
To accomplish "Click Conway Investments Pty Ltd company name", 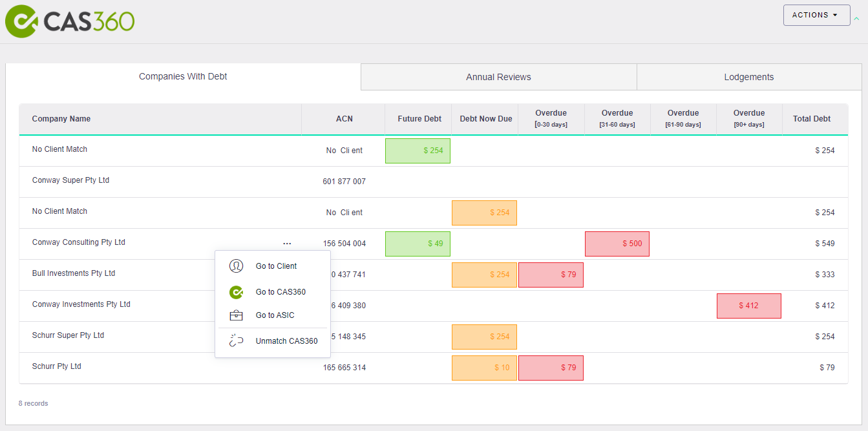I will click(81, 304).
